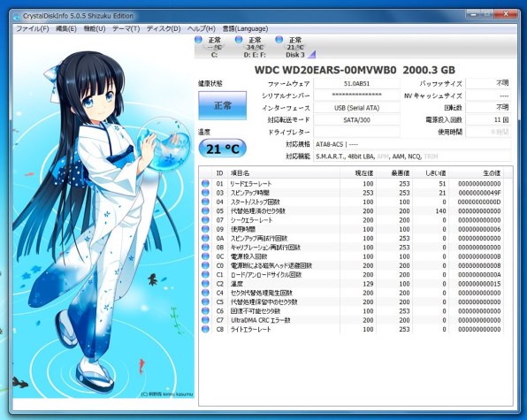Screen dimensions: 527x420
Task: Click the status orb for 0B キャリブレーション再試行回数
Action: [x=205, y=248]
